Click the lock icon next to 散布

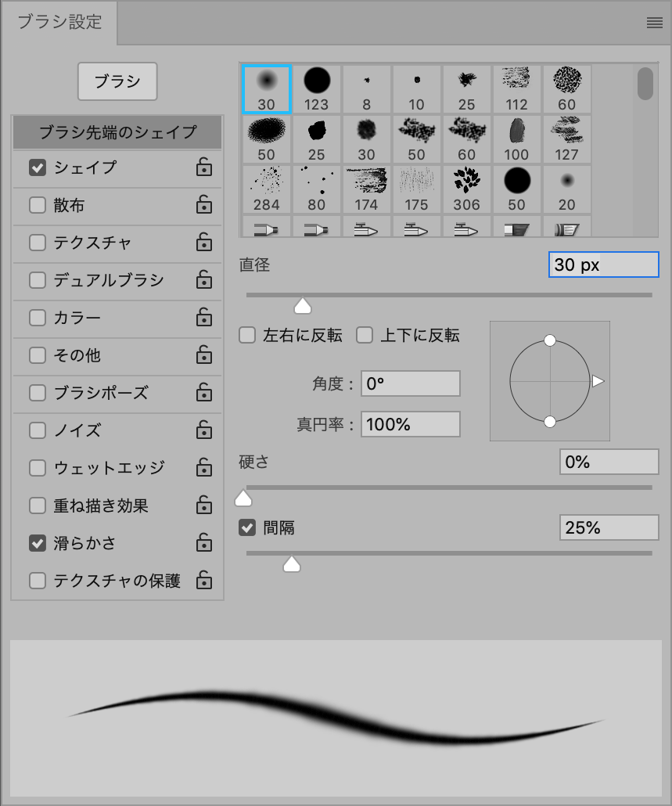pyautogui.click(x=203, y=205)
